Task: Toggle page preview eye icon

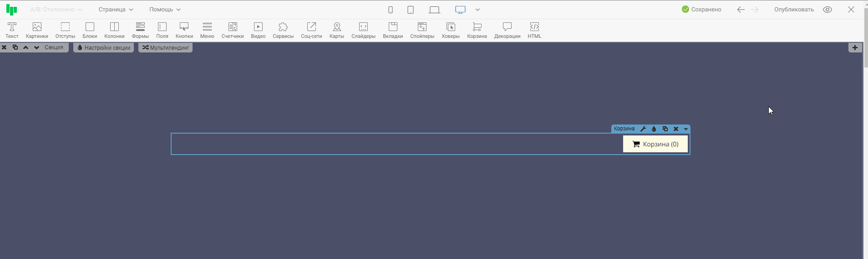Action: click(827, 10)
